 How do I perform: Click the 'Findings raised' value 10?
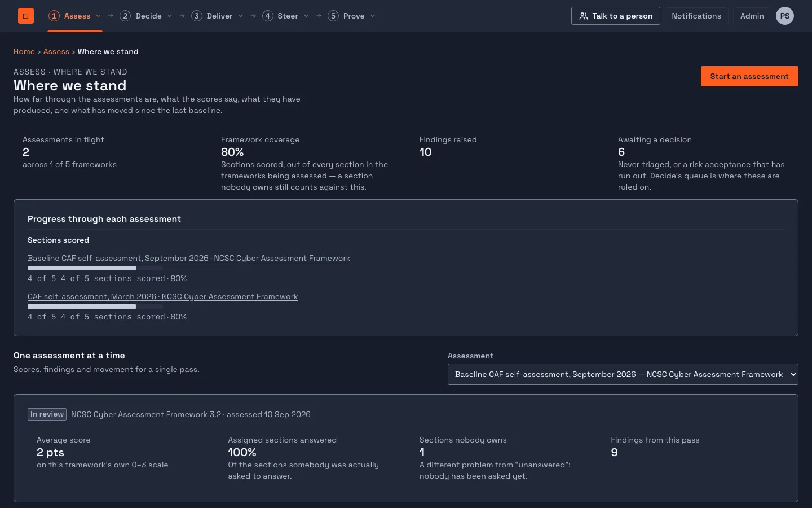point(425,152)
